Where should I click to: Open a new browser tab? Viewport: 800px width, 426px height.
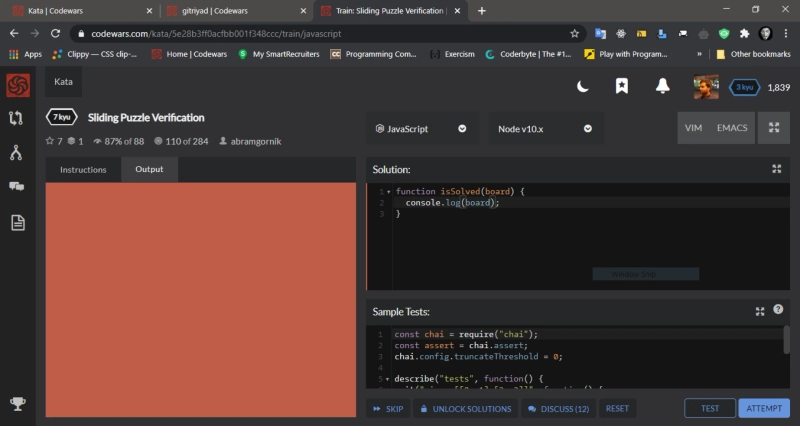[482, 11]
